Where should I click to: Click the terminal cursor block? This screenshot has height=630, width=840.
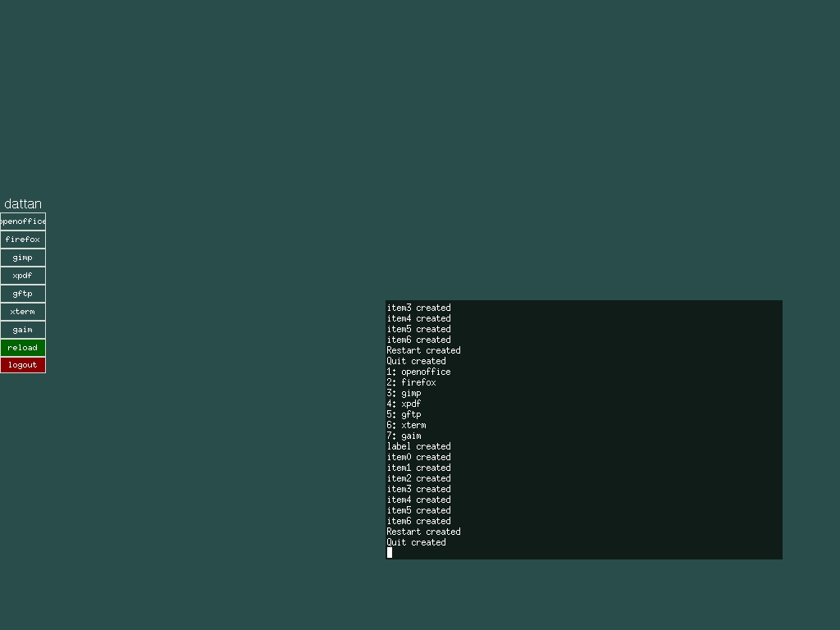click(x=390, y=553)
